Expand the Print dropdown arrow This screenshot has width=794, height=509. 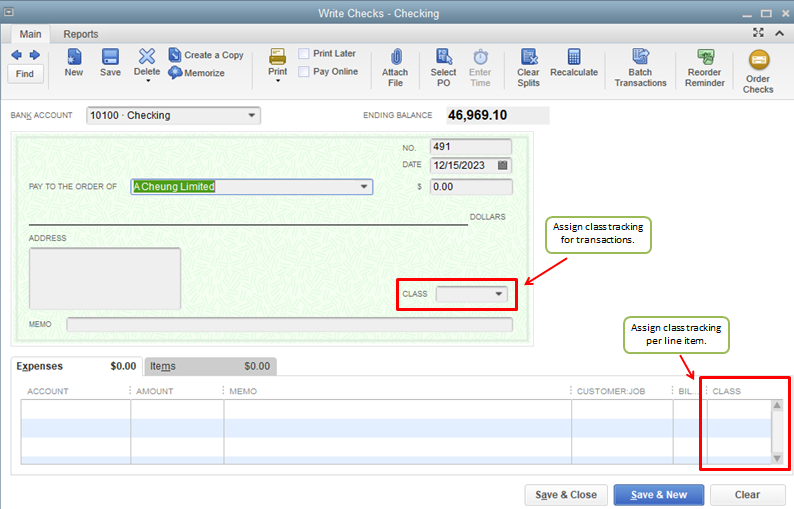(277, 81)
